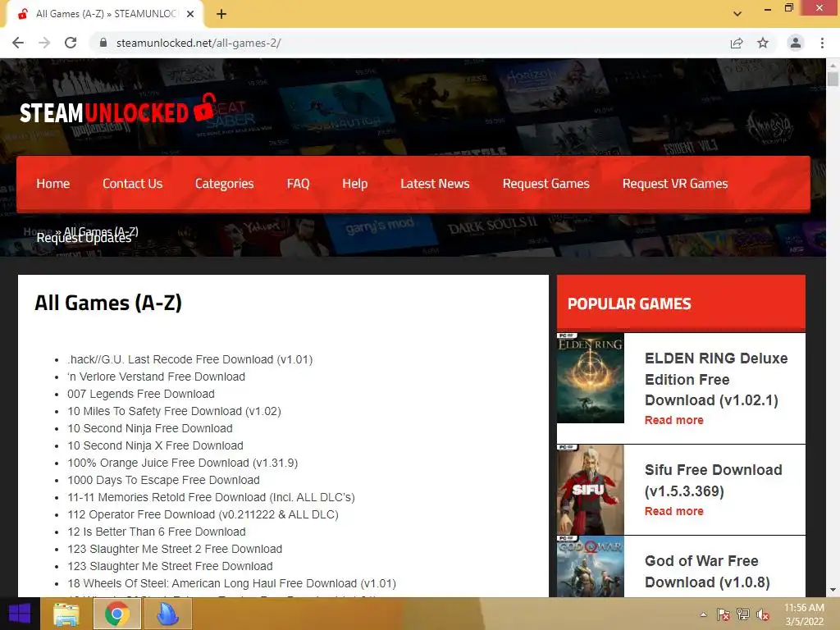This screenshot has width=840, height=630.
Task: Show hidden system tray icons
Action: (x=703, y=614)
